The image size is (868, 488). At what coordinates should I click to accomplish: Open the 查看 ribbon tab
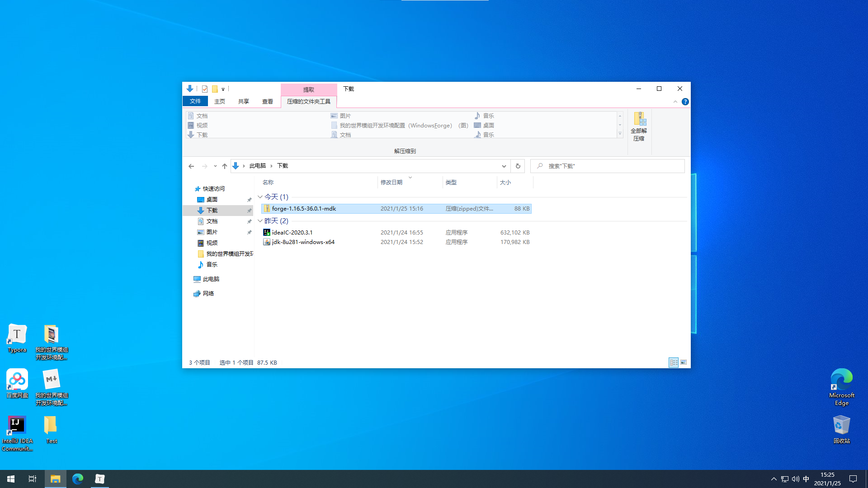point(267,102)
